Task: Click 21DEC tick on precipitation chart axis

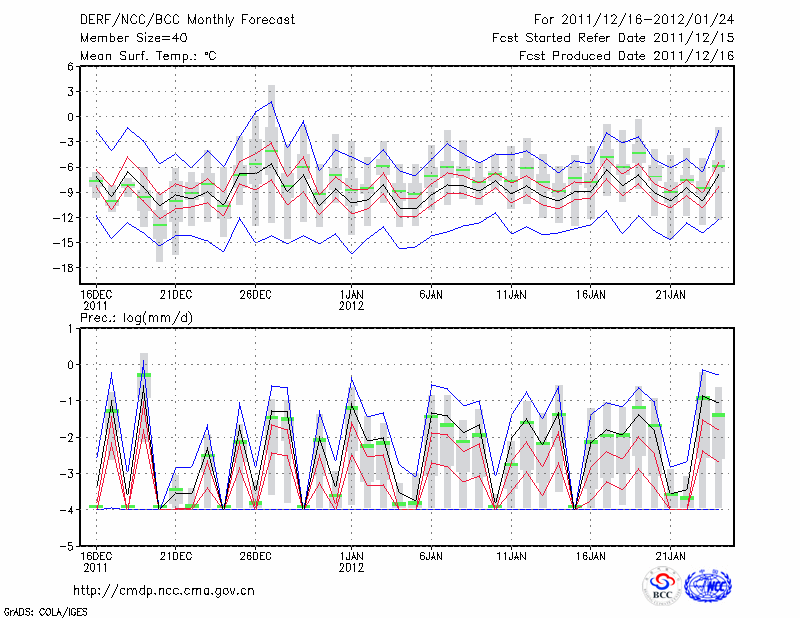Action: (x=175, y=555)
